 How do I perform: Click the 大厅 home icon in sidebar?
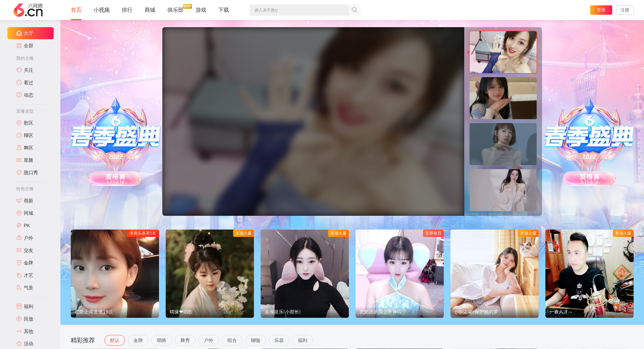[x=19, y=33]
